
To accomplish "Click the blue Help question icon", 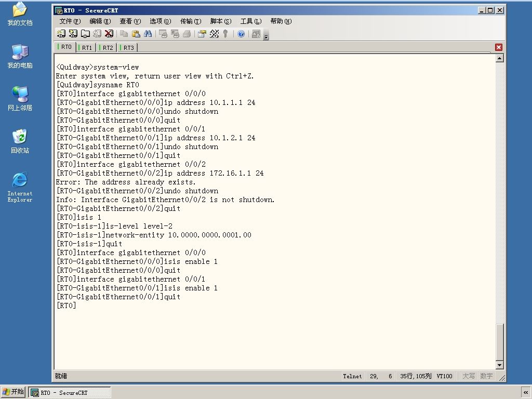I will tap(241, 34).
